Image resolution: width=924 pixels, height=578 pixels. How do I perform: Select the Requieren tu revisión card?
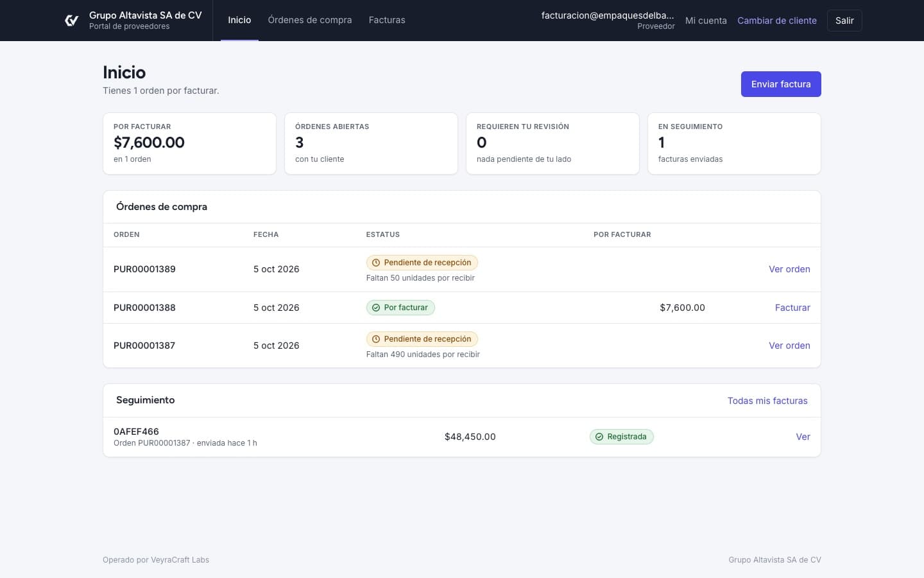tap(552, 143)
